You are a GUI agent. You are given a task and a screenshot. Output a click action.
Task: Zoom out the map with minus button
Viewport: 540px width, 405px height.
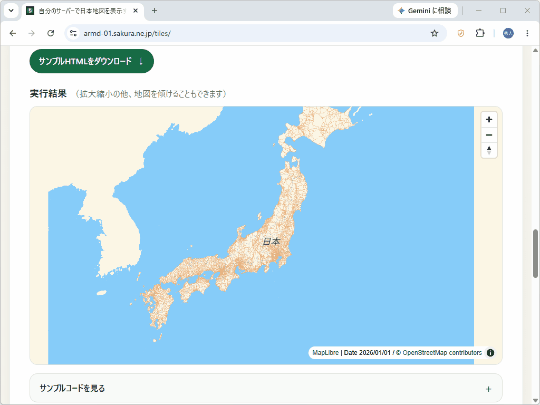(x=489, y=135)
